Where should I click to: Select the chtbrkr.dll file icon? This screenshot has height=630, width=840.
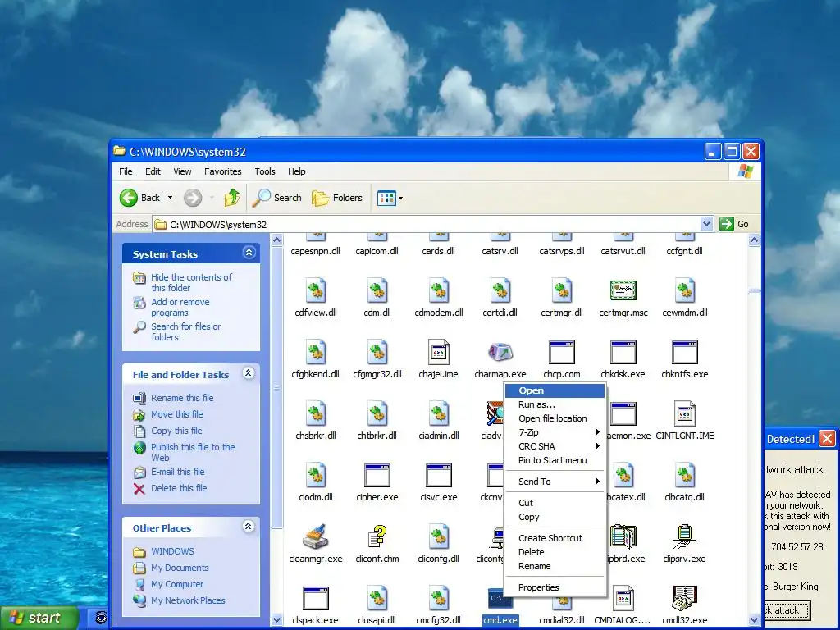click(x=377, y=413)
